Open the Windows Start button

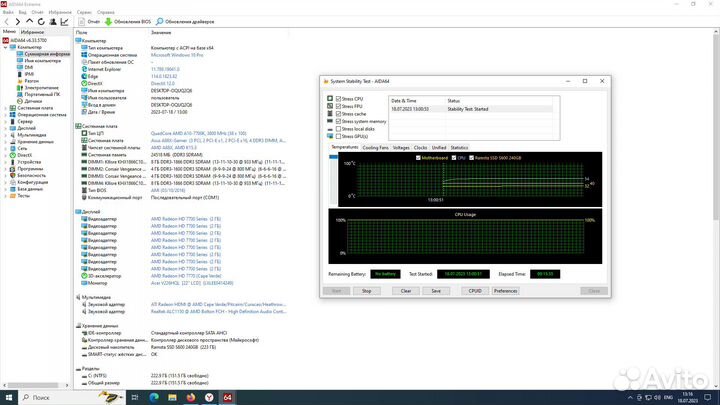(x=9, y=397)
